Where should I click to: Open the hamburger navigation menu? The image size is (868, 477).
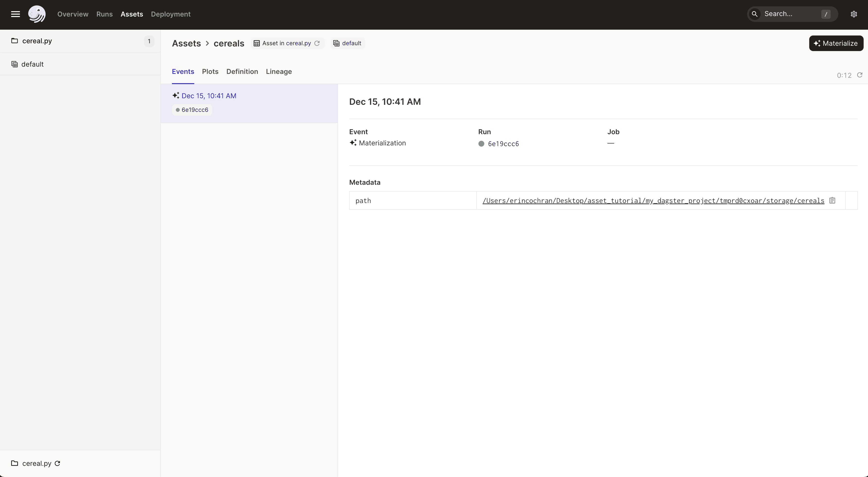tap(16, 14)
